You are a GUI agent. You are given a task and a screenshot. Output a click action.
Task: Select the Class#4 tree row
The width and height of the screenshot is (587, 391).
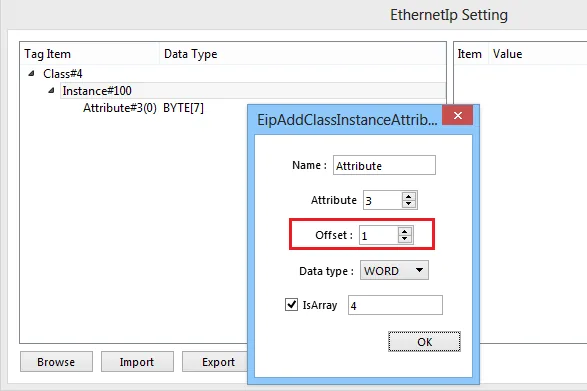coord(63,74)
